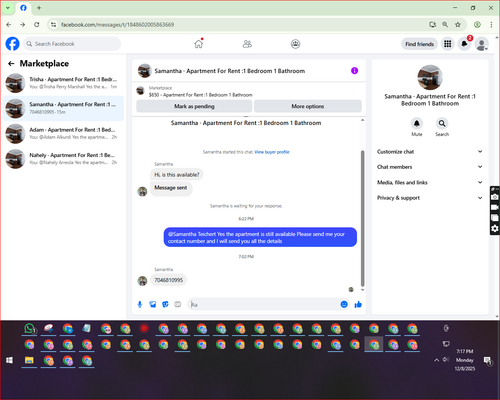This screenshot has width=500, height=400.
Task: Choose a GIF icon
Action: pyautogui.click(x=178, y=304)
